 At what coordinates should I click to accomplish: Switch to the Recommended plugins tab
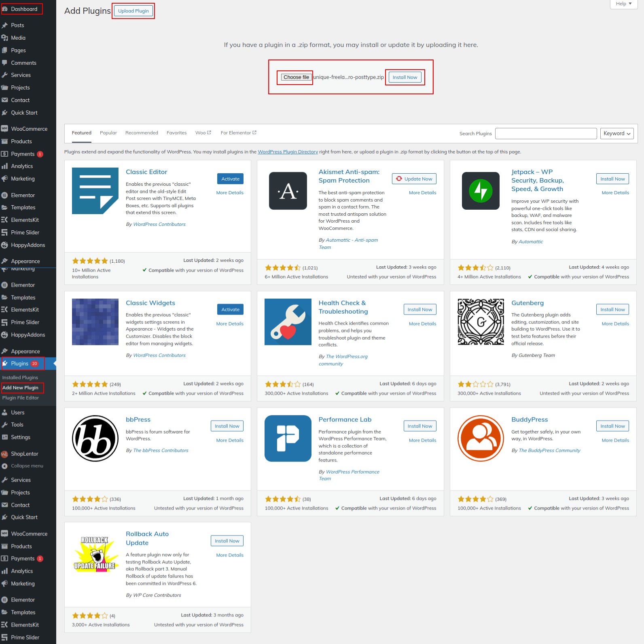(142, 133)
